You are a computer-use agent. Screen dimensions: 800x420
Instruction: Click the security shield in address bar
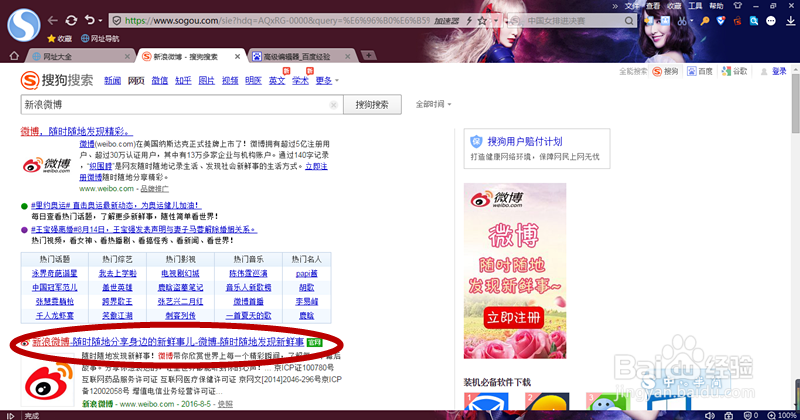pos(117,21)
